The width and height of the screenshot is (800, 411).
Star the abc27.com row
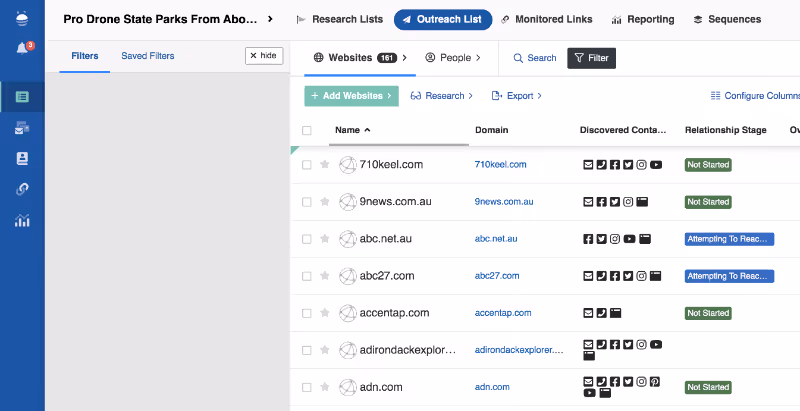tap(324, 276)
